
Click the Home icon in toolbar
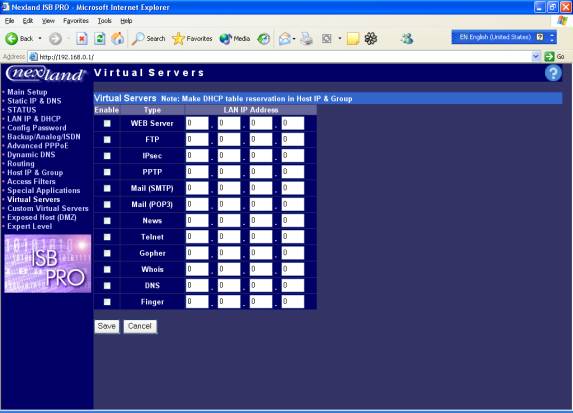click(118, 38)
